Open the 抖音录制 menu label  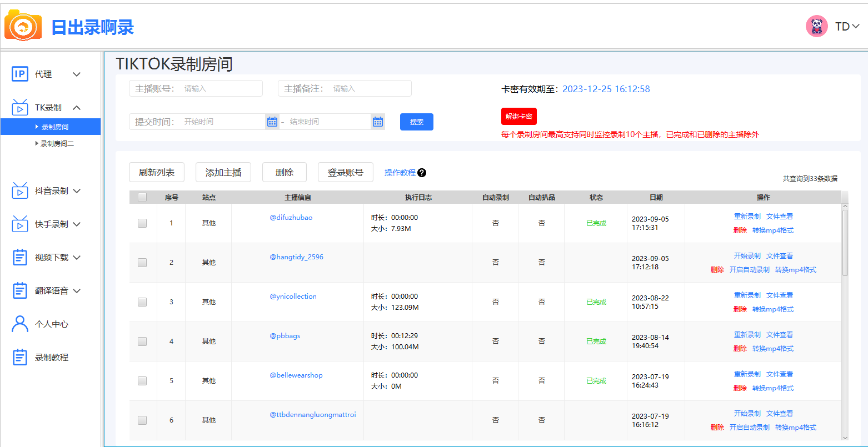click(x=52, y=190)
